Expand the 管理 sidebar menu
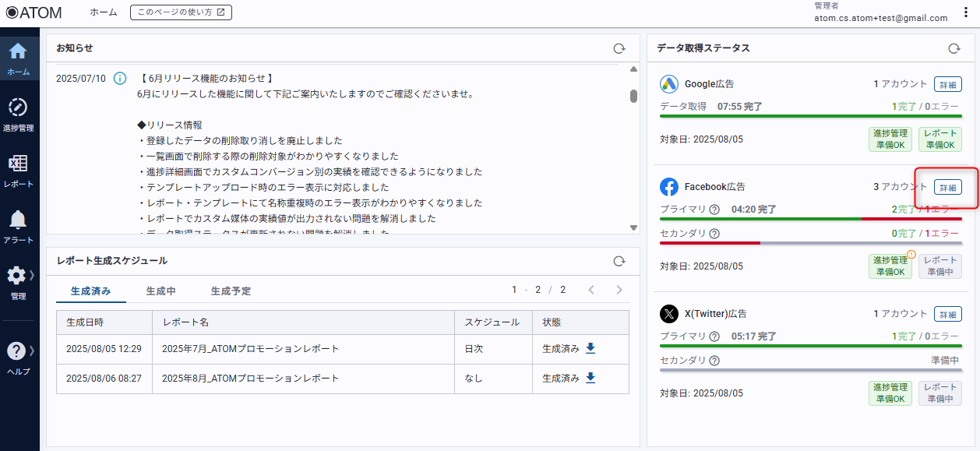 tap(18, 277)
